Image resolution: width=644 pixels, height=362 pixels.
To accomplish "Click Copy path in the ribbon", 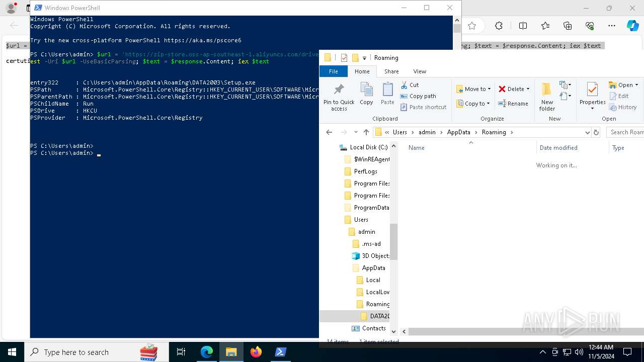I will (x=418, y=96).
